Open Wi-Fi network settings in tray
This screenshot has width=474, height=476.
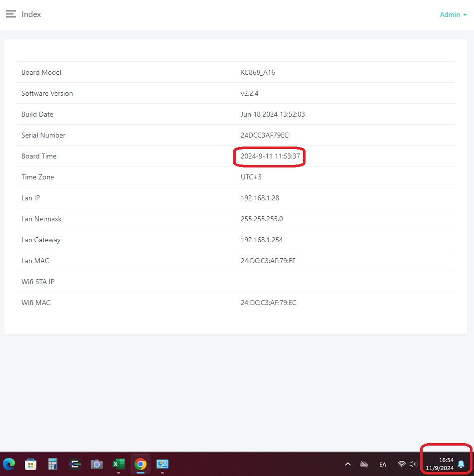pyautogui.click(x=401, y=464)
